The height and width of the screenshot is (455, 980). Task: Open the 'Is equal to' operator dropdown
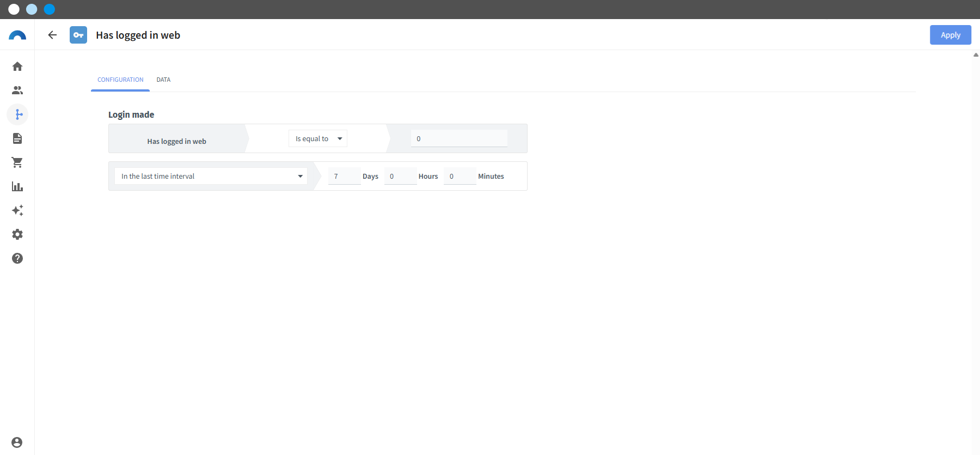[x=318, y=138]
